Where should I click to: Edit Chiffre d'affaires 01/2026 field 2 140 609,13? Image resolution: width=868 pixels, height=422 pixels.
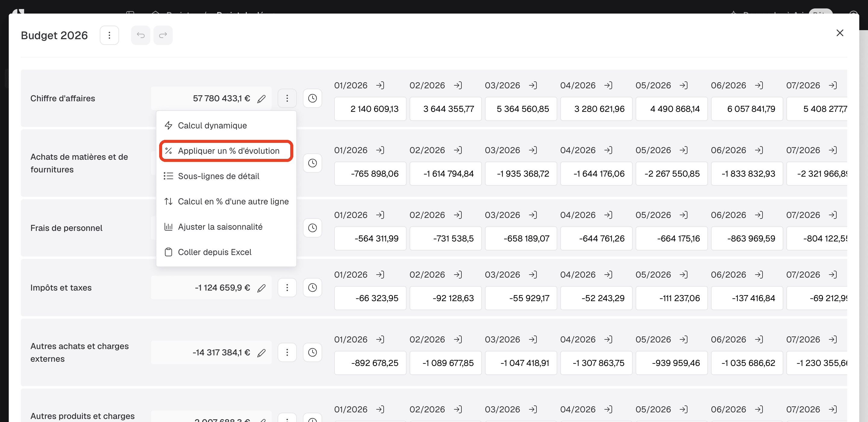[x=370, y=109]
